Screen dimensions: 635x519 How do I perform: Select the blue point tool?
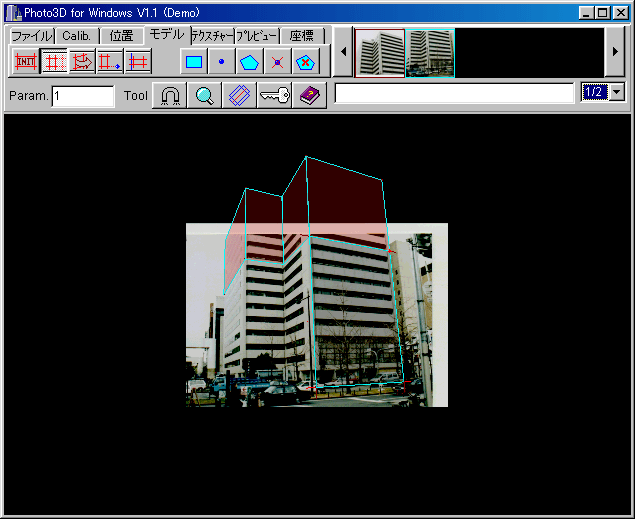pyautogui.click(x=222, y=61)
